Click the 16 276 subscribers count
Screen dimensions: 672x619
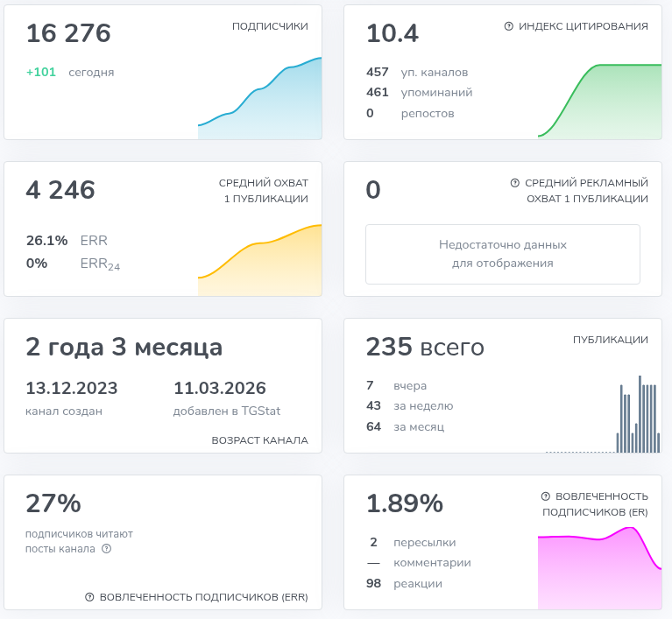click(x=68, y=33)
